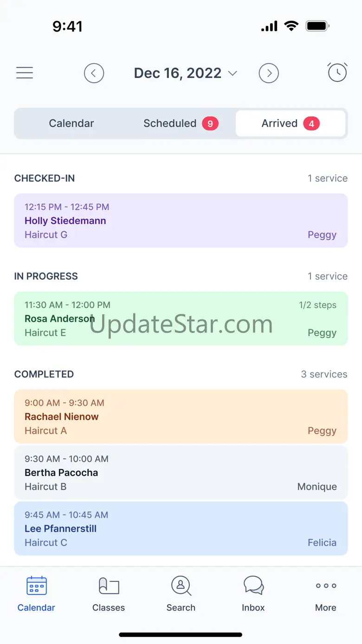Tap the red Scheduled count badge

[210, 124]
